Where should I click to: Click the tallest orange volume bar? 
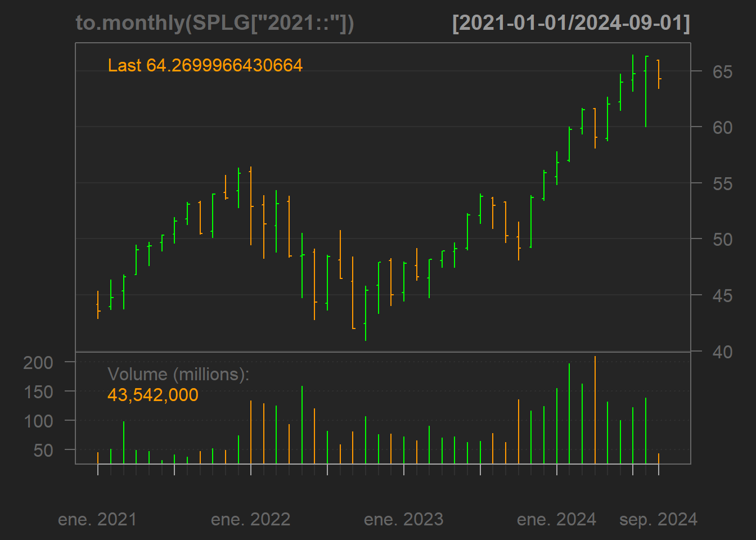click(595, 411)
